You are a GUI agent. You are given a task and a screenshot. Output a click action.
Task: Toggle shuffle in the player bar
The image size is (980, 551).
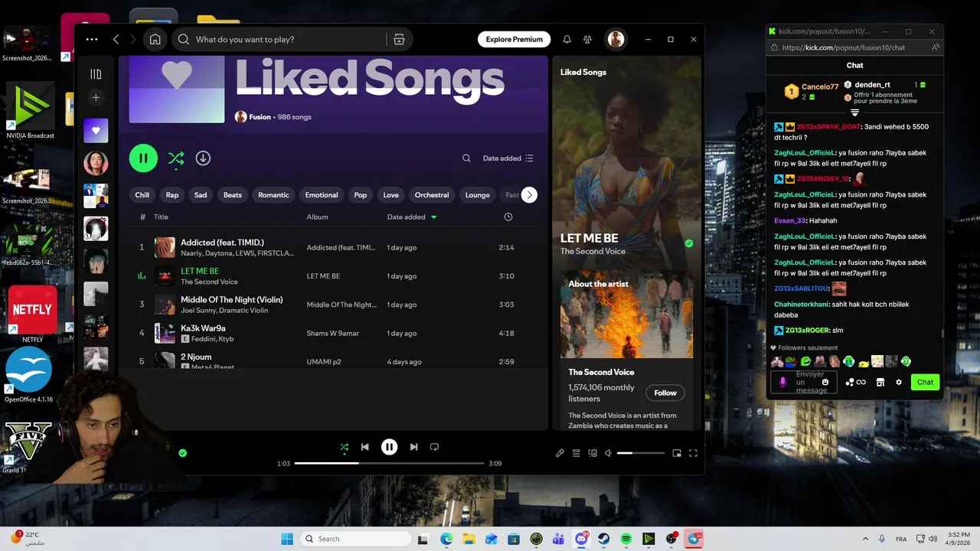click(x=344, y=447)
